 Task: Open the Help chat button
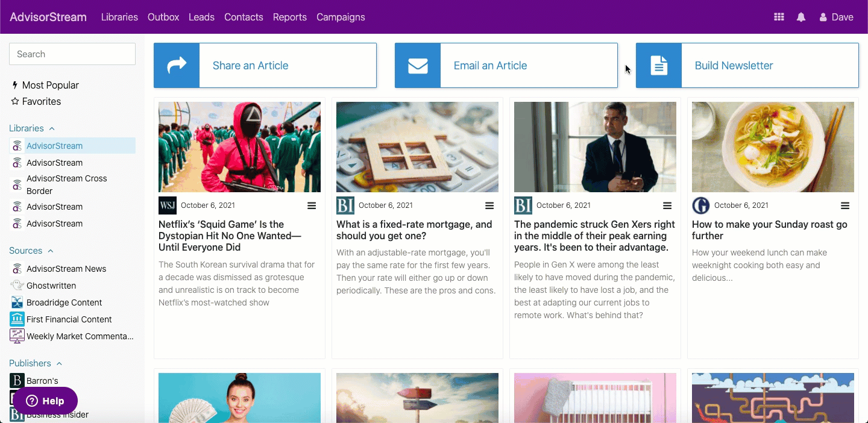[45, 401]
